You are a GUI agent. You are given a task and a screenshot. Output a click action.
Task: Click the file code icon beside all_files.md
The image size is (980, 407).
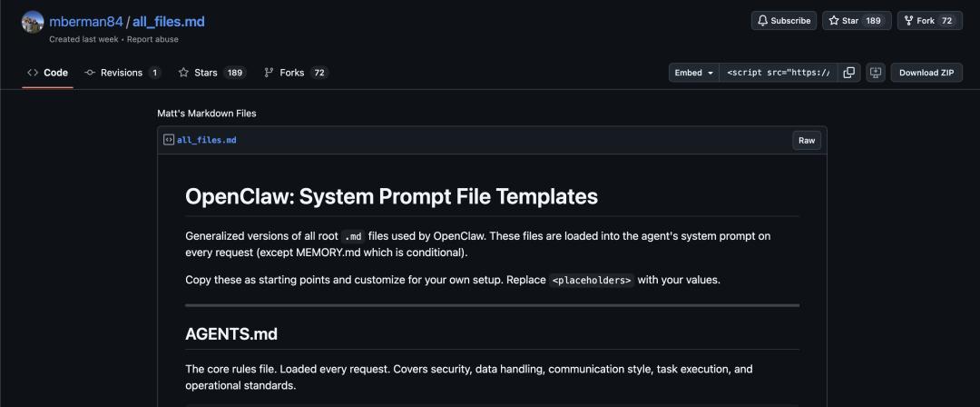(x=169, y=140)
